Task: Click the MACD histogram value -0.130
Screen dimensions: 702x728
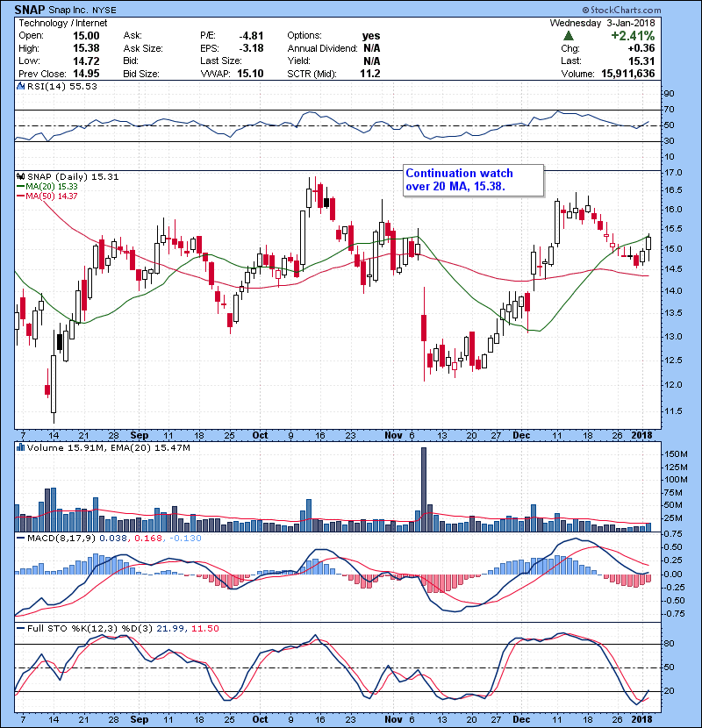Action: pos(185,539)
